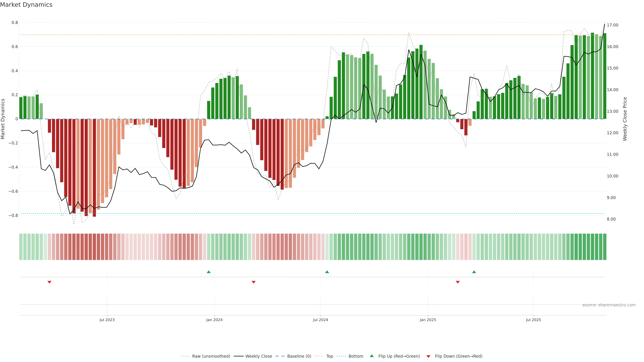Click the flip-up marker after Jul 2024

[x=327, y=272]
